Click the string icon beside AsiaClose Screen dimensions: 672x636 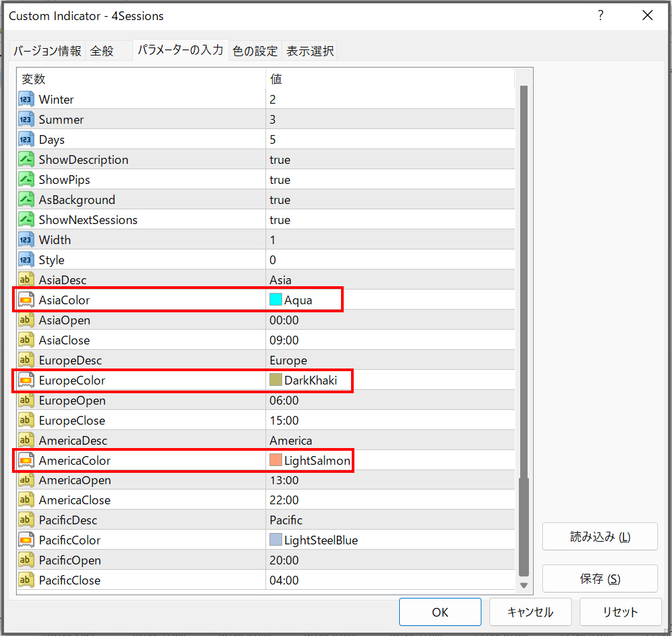pyautogui.click(x=26, y=340)
